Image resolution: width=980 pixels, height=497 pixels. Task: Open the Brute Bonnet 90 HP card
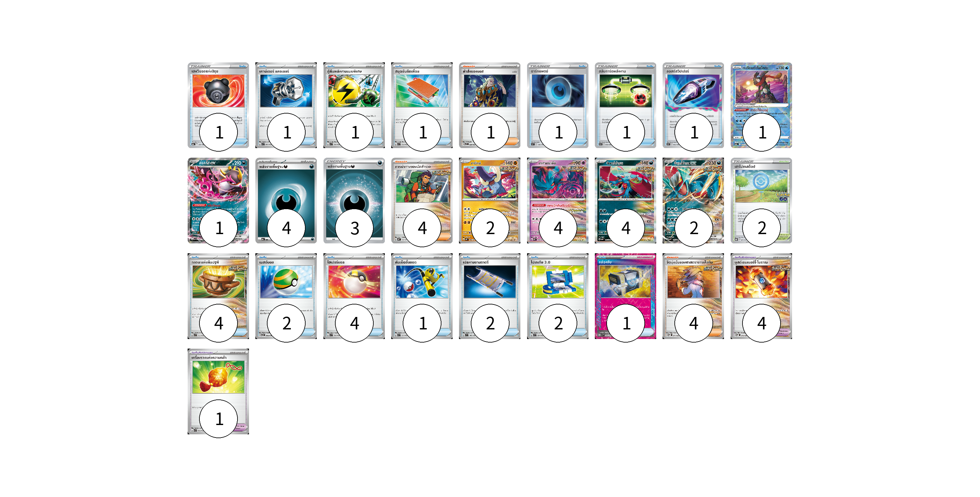(557, 201)
